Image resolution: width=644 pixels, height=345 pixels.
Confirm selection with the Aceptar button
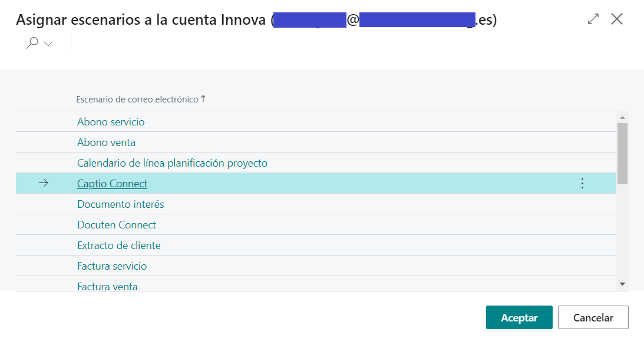pos(519,317)
